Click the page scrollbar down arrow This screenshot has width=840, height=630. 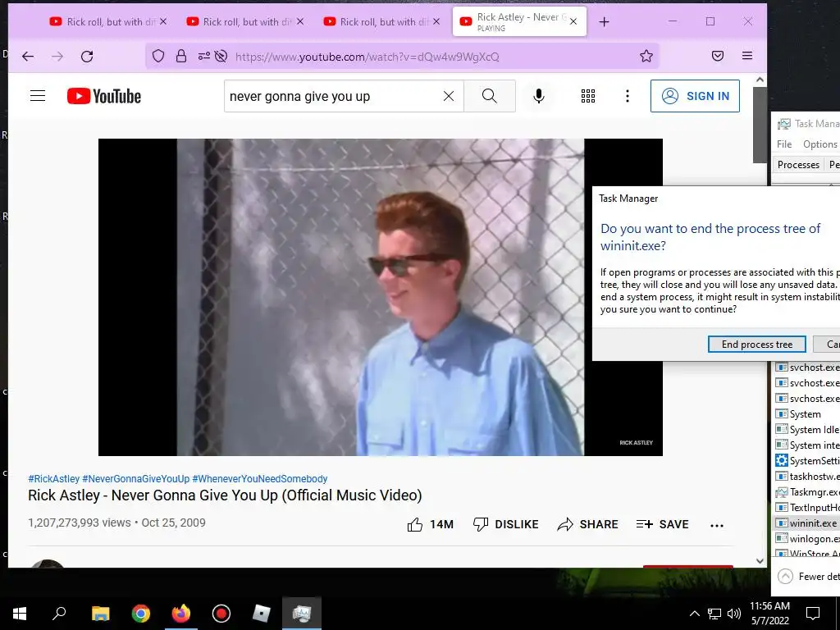point(760,561)
